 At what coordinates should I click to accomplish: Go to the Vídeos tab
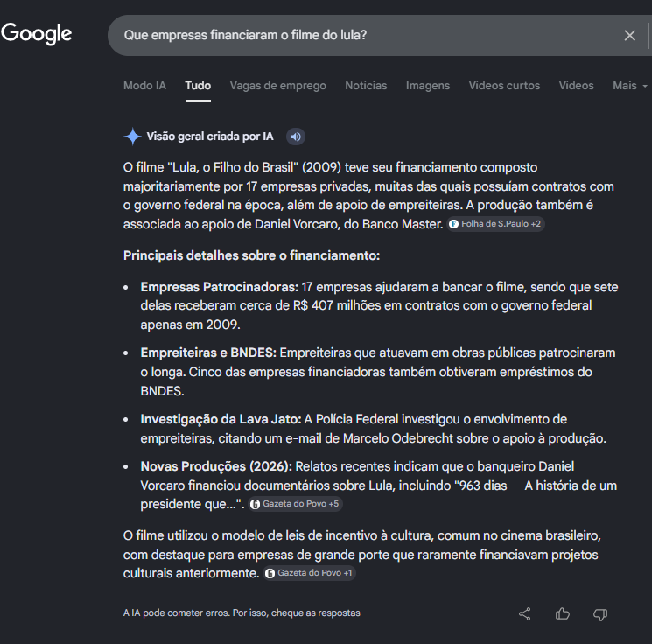pos(577,86)
